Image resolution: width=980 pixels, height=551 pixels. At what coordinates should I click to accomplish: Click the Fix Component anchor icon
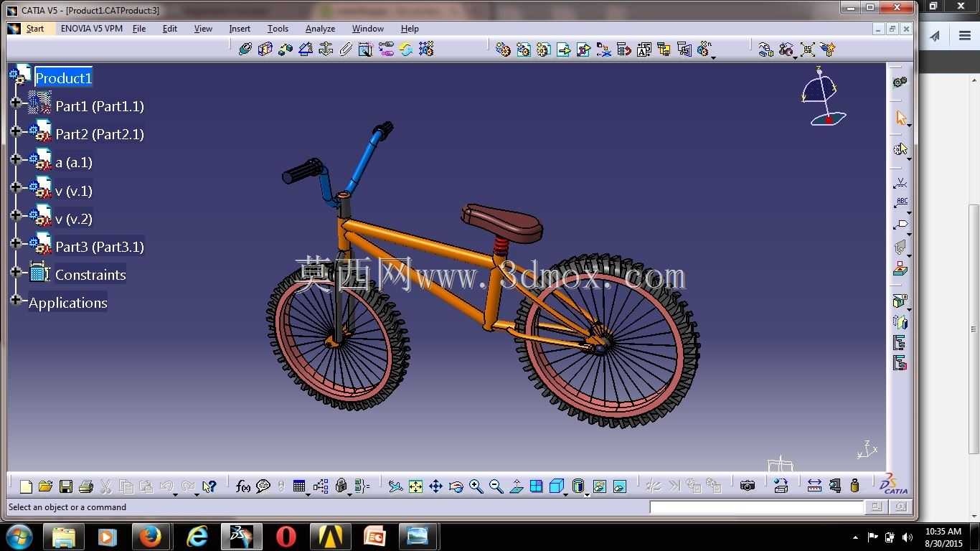point(326,49)
